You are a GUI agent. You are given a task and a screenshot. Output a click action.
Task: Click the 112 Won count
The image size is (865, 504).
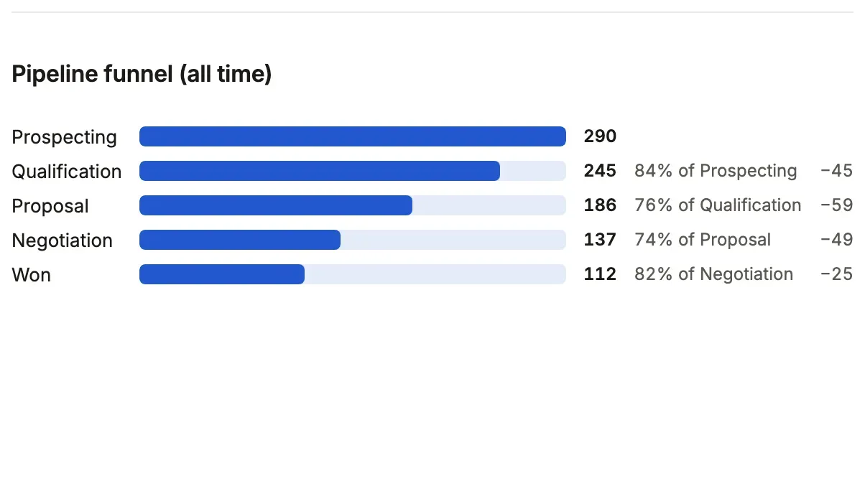pyautogui.click(x=600, y=274)
